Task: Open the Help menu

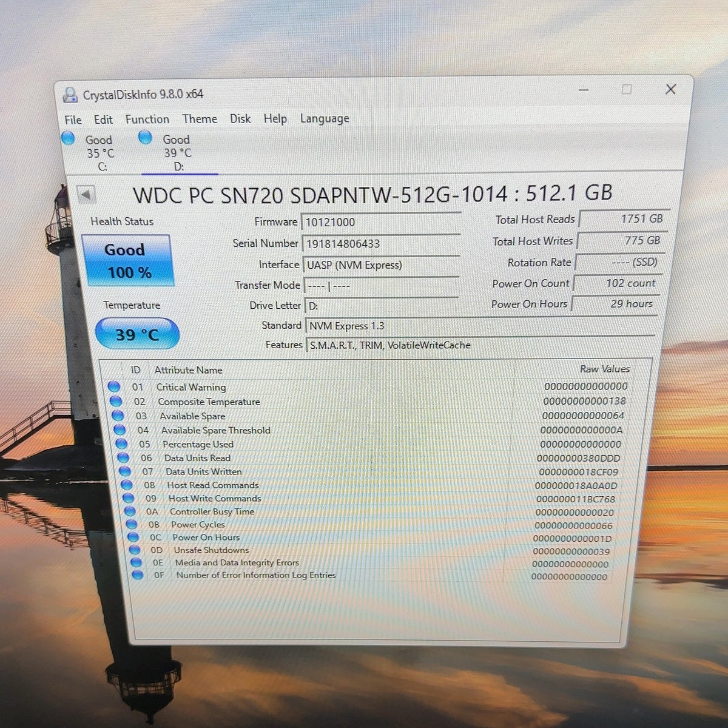Action: pos(275,119)
